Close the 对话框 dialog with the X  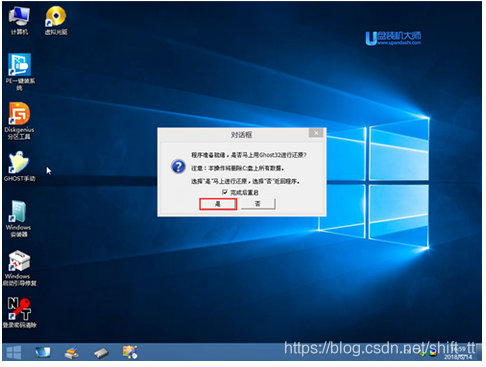tap(316, 133)
